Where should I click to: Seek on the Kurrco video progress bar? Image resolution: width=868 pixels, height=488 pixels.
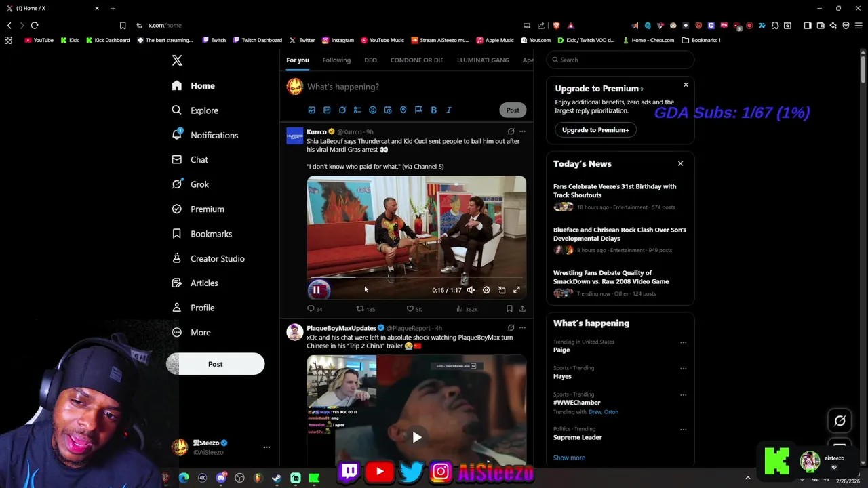click(x=416, y=277)
